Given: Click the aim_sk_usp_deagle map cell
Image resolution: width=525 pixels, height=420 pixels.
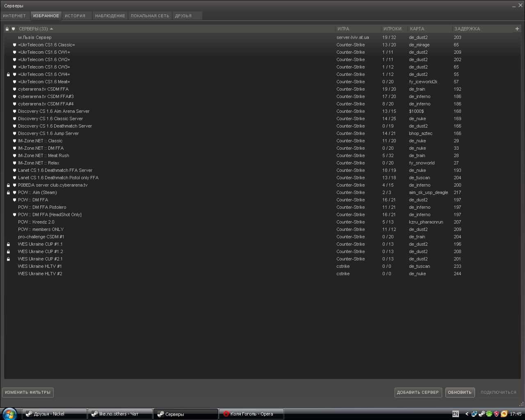Looking at the screenshot, I should pos(428,192).
